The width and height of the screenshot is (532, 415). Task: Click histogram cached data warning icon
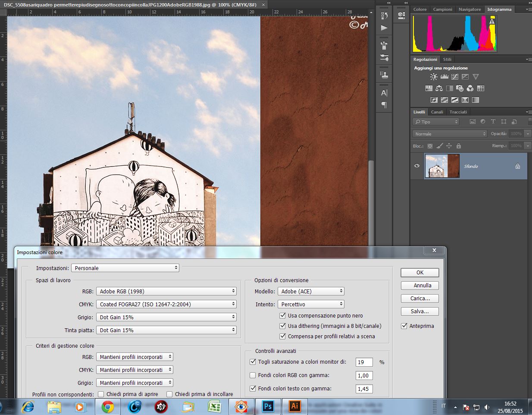[x=492, y=21]
